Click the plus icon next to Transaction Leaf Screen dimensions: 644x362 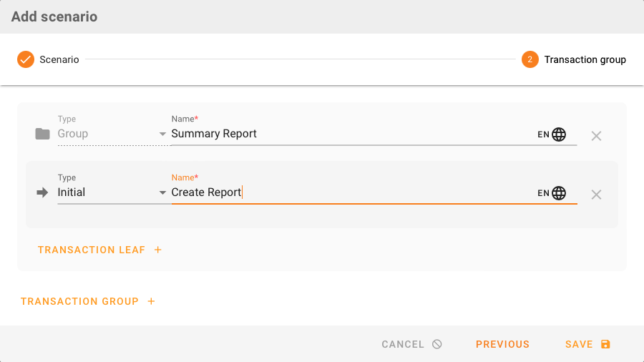coord(158,250)
